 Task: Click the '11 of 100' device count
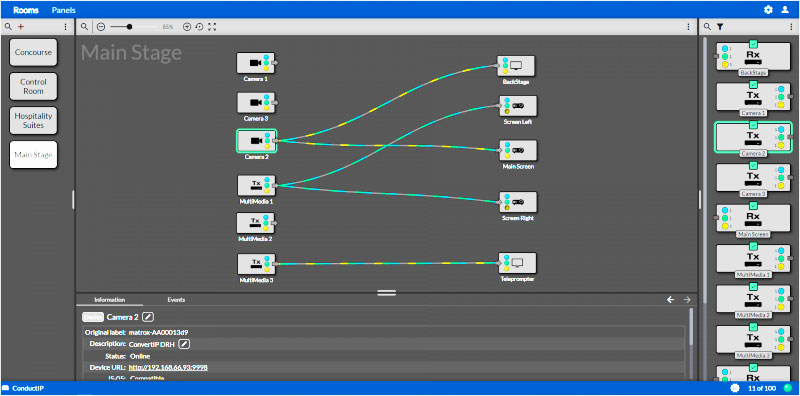pos(762,388)
